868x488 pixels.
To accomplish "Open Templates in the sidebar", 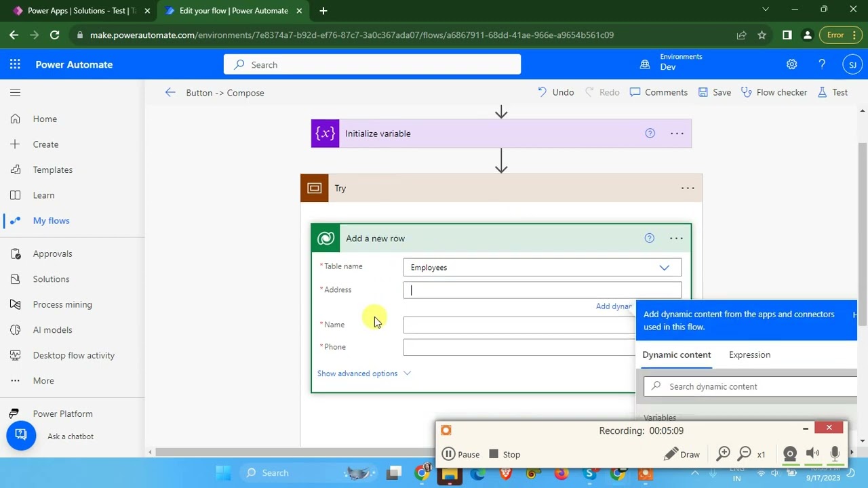I will (x=52, y=169).
